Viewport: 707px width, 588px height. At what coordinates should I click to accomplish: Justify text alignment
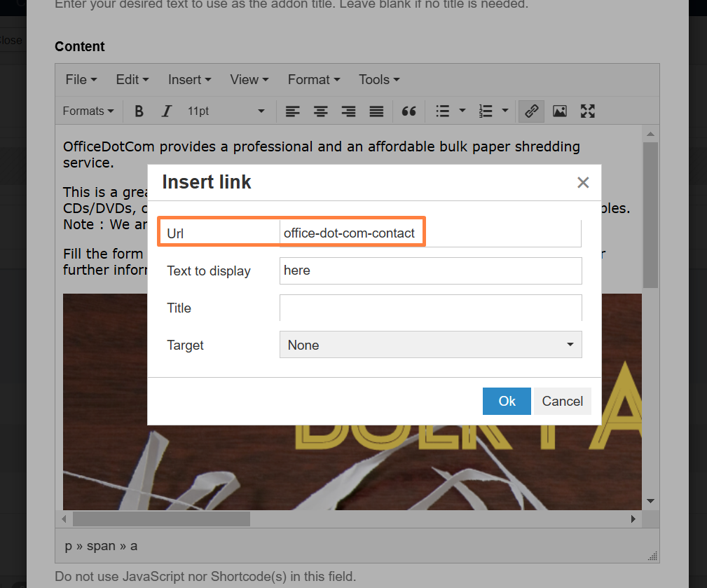pyautogui.click(x=376, y=111)
